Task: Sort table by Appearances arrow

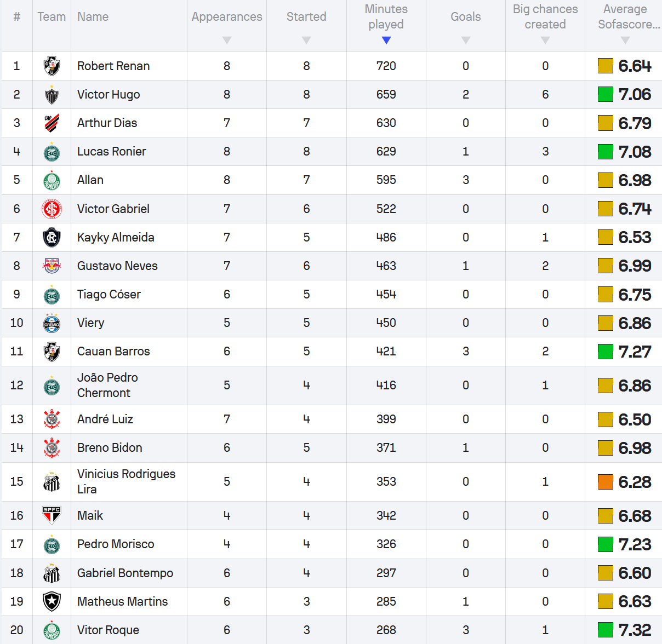Action: click(227, 40)
